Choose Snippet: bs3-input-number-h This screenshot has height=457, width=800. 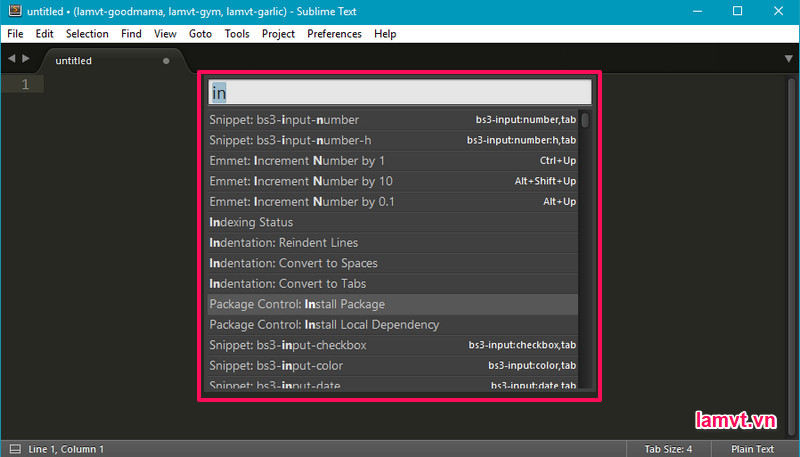392,140
